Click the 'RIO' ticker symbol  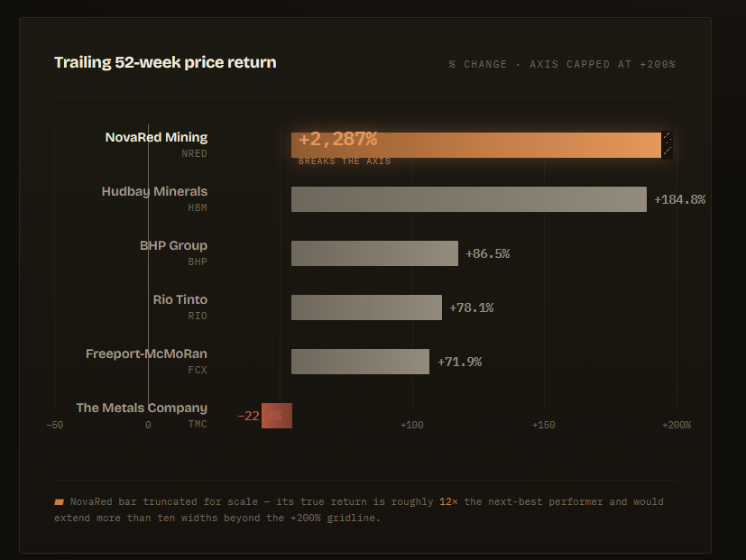pyautogui.click(x=198, y=316)
